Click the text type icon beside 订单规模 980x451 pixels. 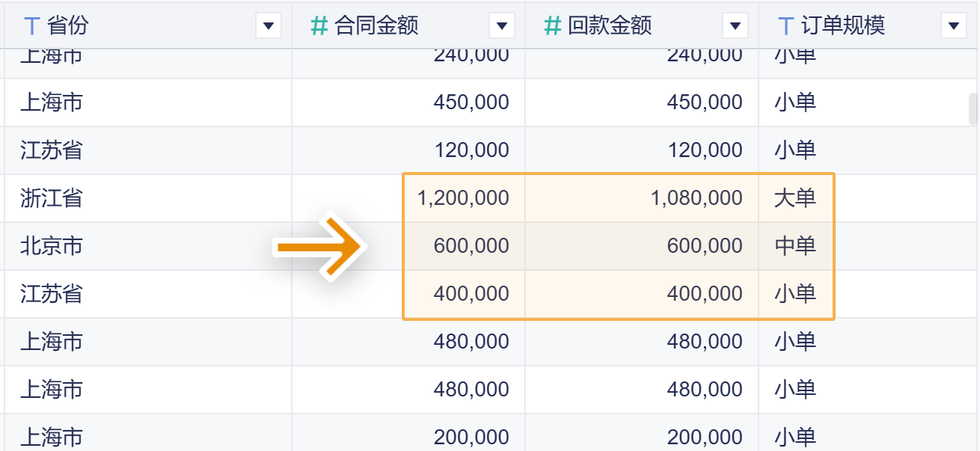(785, 26)
